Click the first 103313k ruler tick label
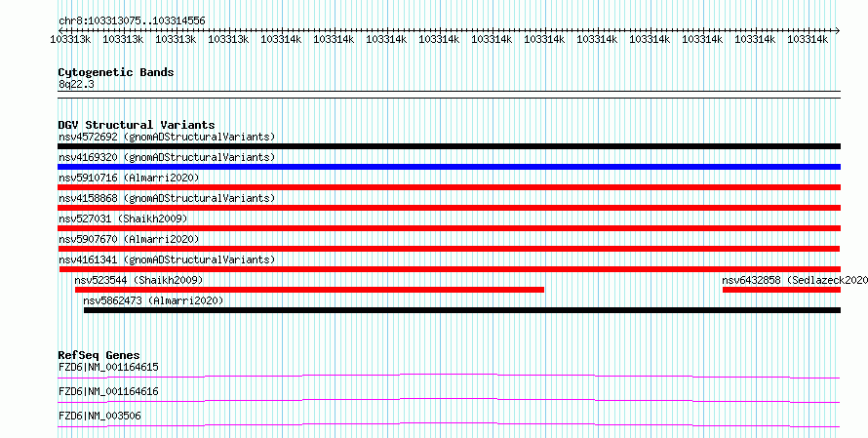The height and width of the screenshot is (438, 868). (71, 39)
